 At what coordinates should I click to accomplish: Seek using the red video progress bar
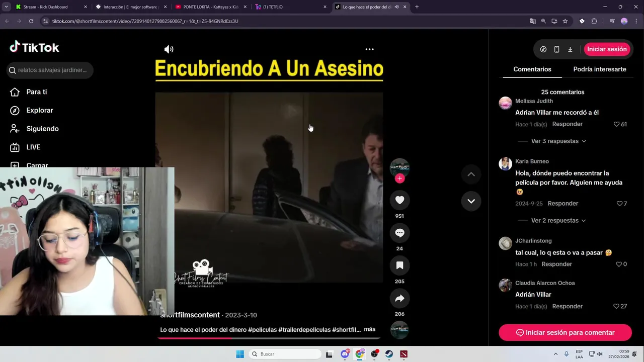[x=268, y=338]
